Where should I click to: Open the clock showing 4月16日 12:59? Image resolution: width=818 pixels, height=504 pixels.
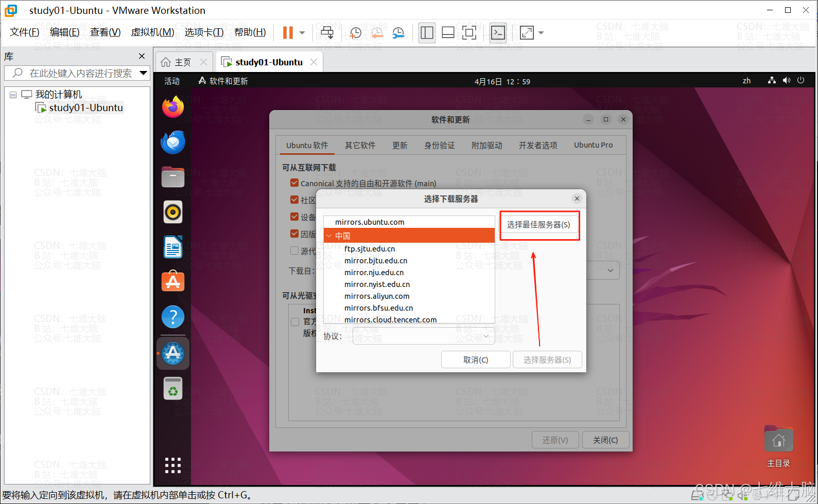[502, 81]
